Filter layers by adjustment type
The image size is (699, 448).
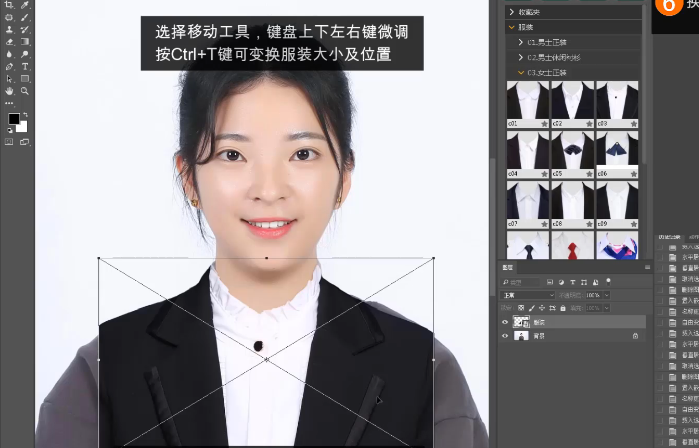pyautogui.click(x=561, y=282)
